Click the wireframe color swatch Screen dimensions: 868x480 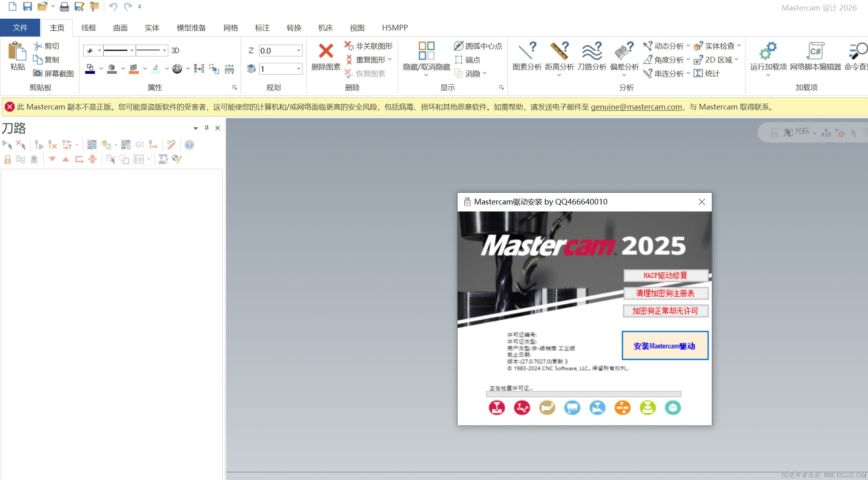click(x=90, y=69)
